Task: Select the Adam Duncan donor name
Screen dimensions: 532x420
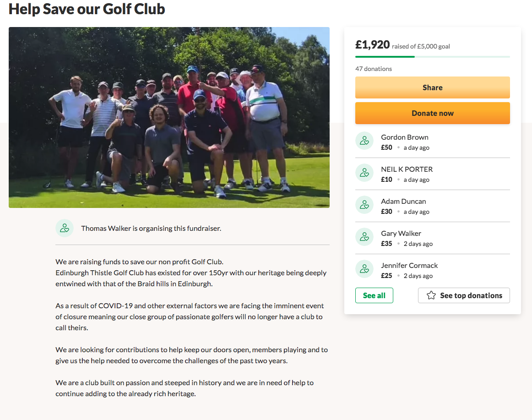Action: click(x=403, y=201)
